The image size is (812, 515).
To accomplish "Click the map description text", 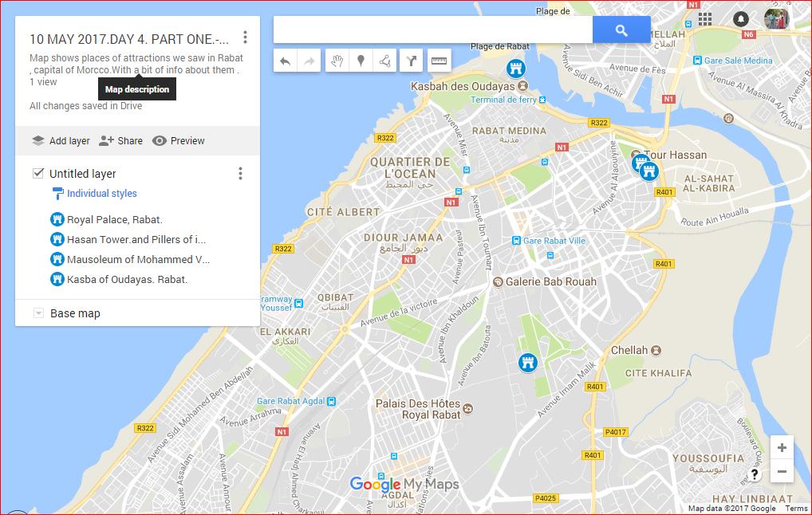I will coord(136,65).
